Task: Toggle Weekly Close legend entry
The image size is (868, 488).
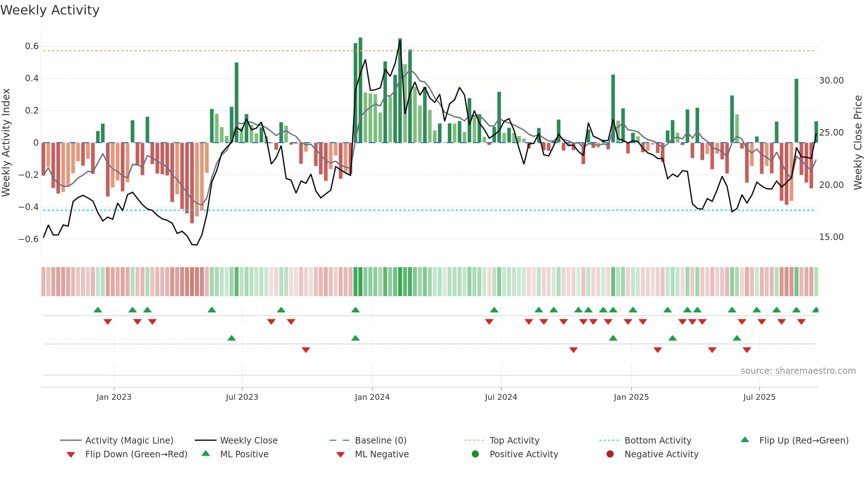Action: (236, 440)
